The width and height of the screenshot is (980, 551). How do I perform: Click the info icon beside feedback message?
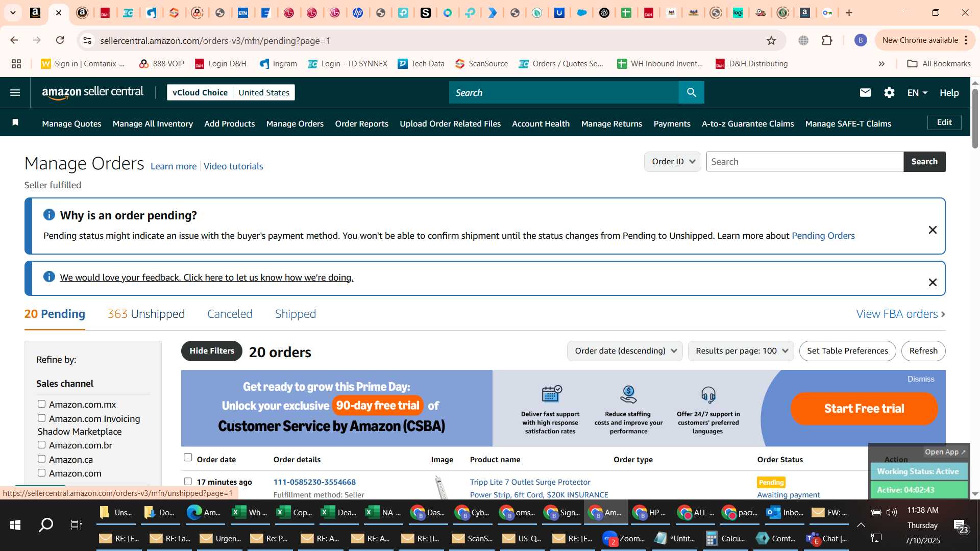tap(49, 277)
